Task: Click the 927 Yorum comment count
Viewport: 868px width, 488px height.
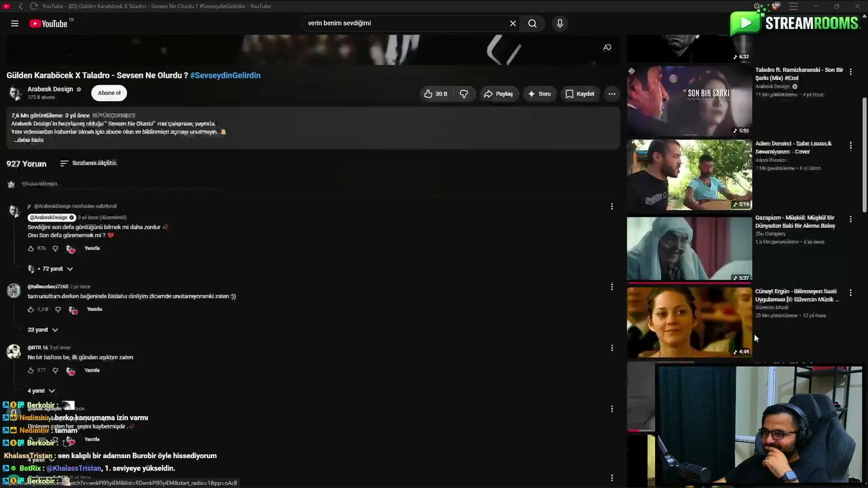Action: [26, 163]
